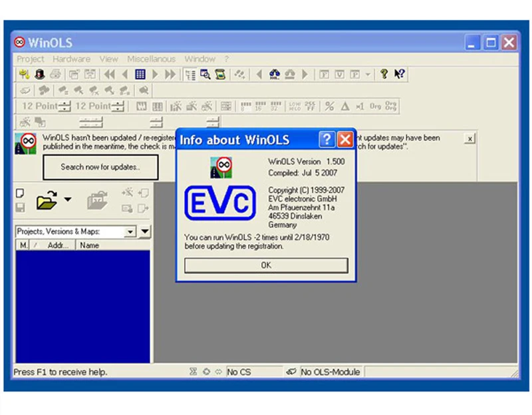Viewport: 532px width, 415px height.
Task: Toggle the percent display button
Action: (x=329, y=106)
